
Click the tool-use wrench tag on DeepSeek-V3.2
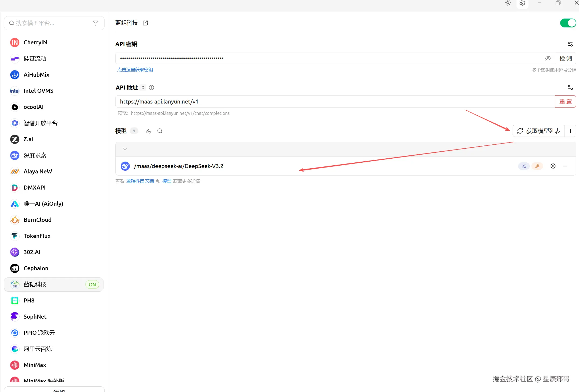point(537,166)
